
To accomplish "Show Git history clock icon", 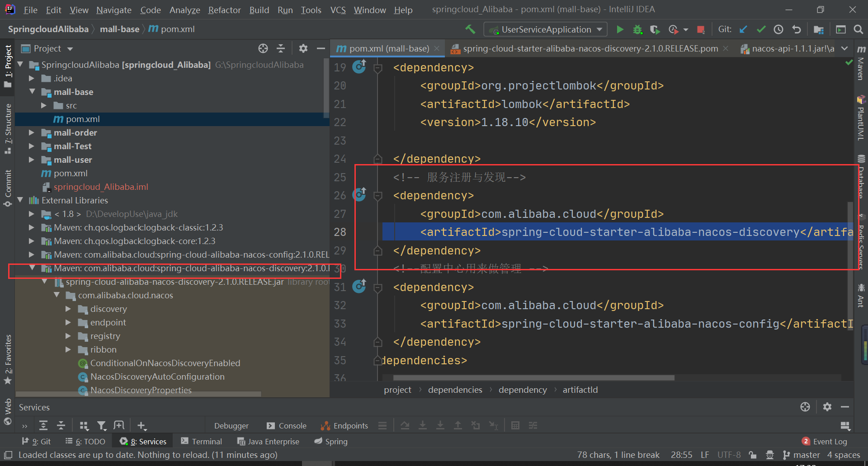I will pos(778,29).
